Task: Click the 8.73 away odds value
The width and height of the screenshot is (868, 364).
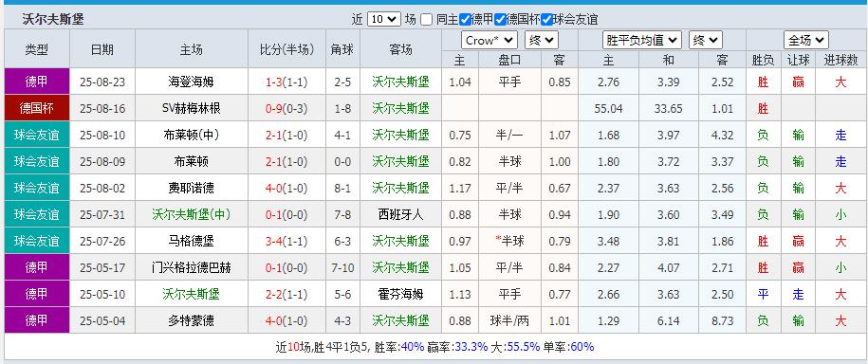Action: [x=723, y=320]
